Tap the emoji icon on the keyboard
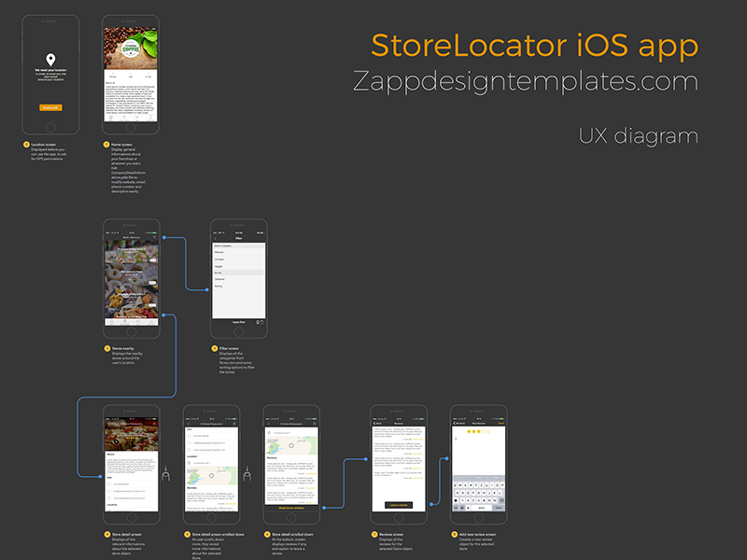The height and width of the screenshot is (560, 747). click(x=461, y=508)
